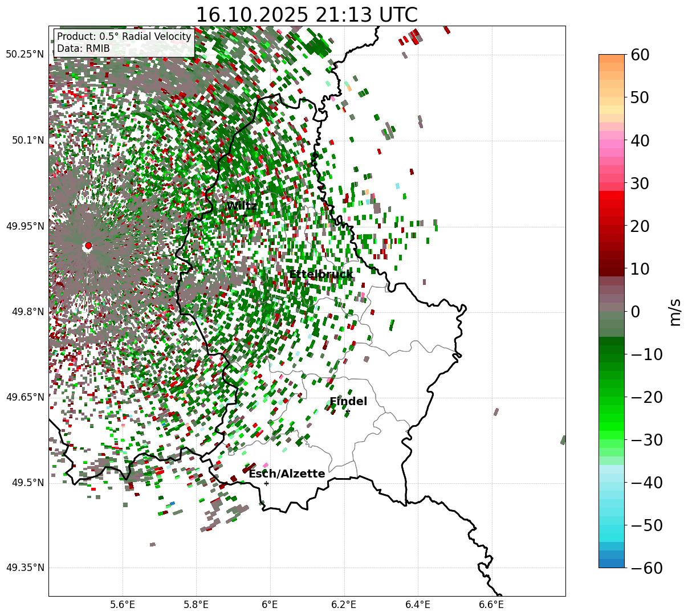Click the colorbar −30 tick label

coord(646,440)
